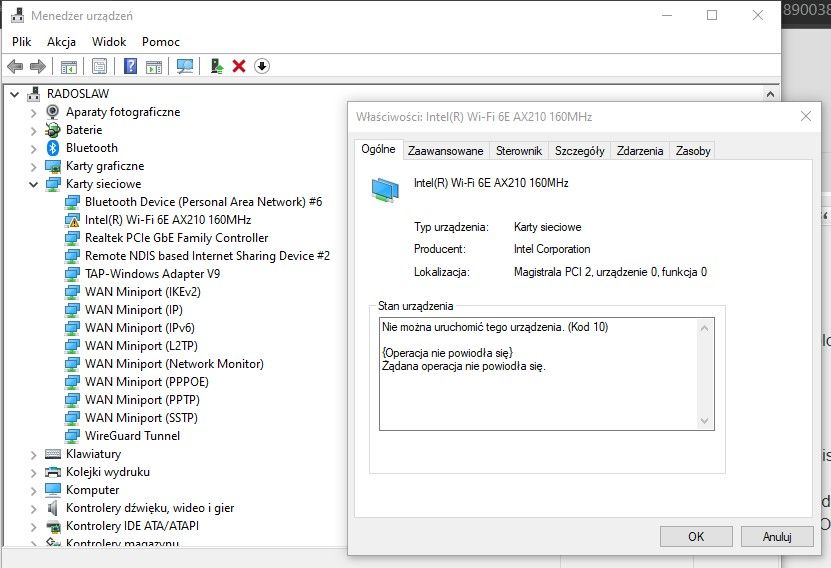Select Remote NDIS based Internet Sharing Device #2

pyautogui.click(x=207, y=256)
